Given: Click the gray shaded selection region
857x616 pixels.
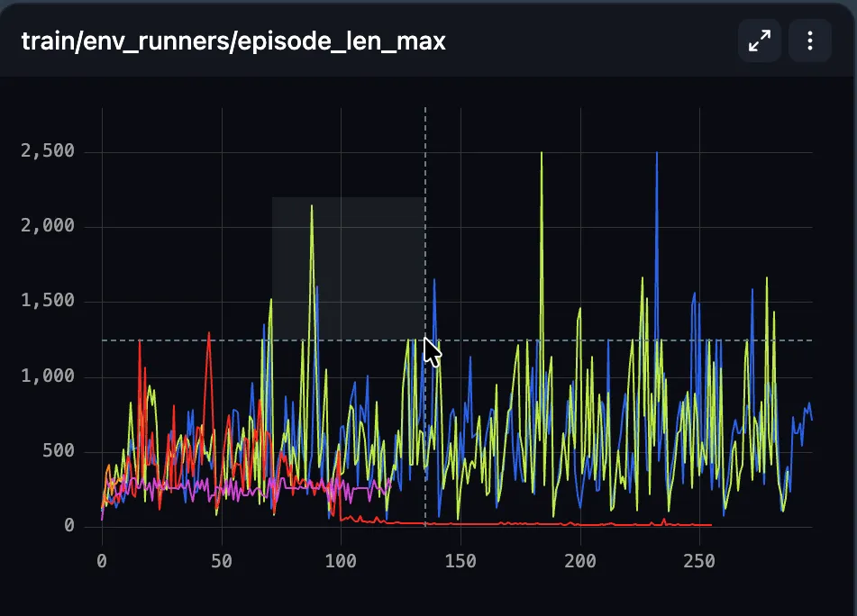Looking at the screenshot, I should coord(348,268).
